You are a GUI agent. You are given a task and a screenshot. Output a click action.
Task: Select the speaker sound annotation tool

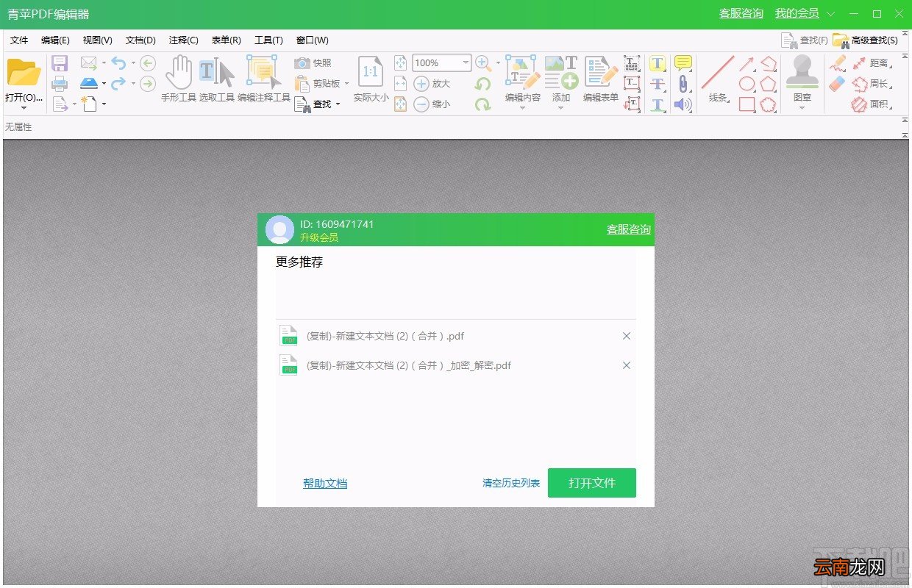tap(683, 104)
